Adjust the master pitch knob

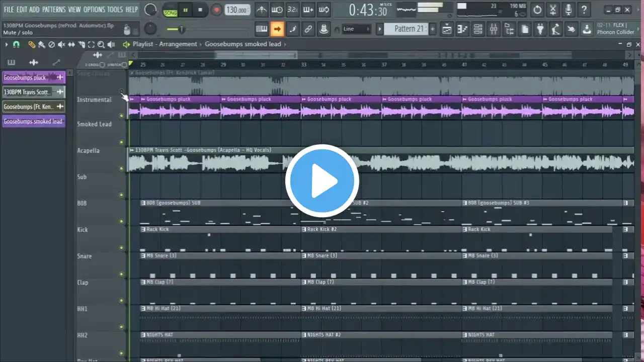click(x=150, y=29)
